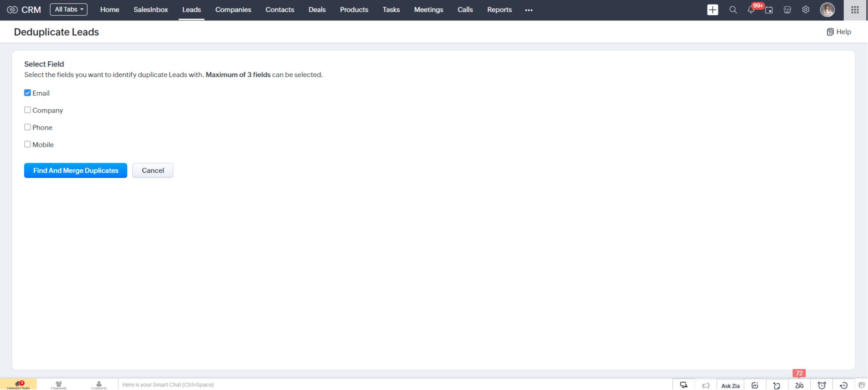Enable the Company field checkbox

coord(28,110)
